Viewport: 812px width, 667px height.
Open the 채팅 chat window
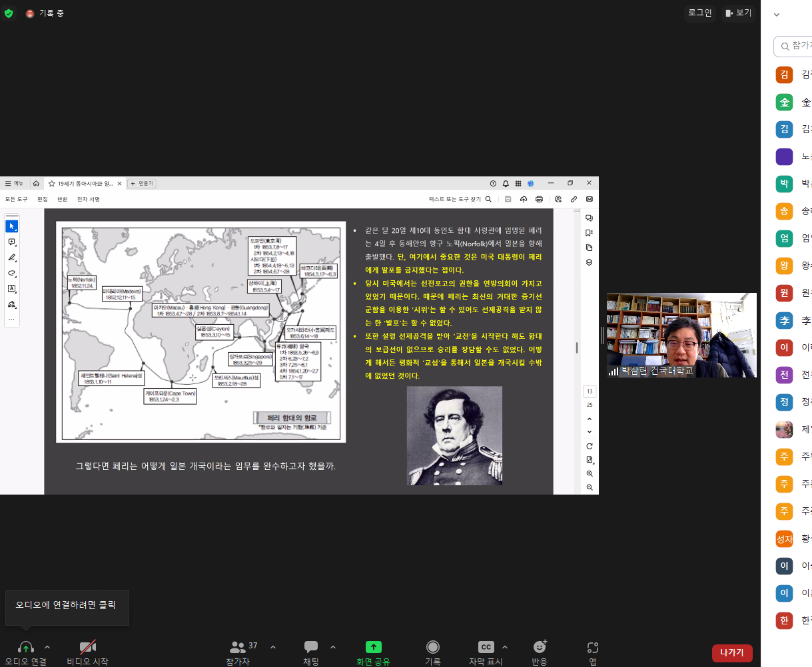click(x=311, y=648)
